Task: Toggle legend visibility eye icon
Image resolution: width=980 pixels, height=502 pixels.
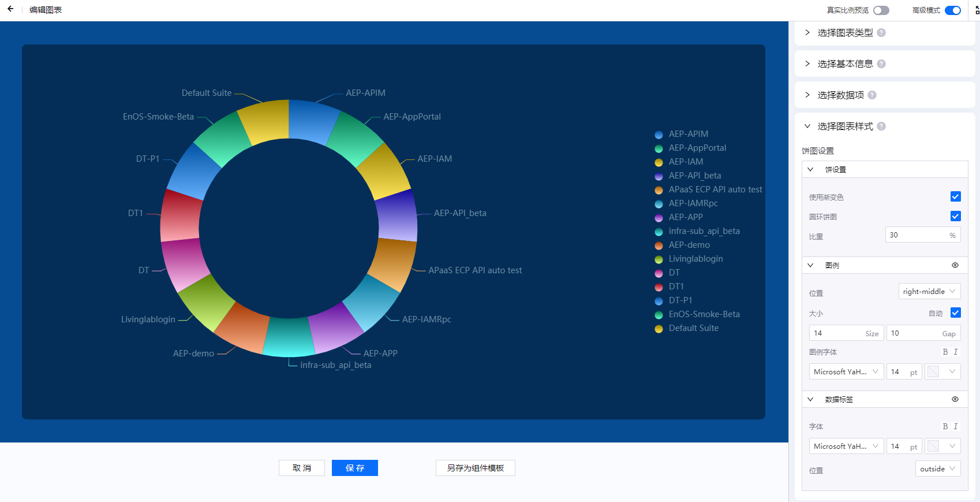Action: [955, 265]
